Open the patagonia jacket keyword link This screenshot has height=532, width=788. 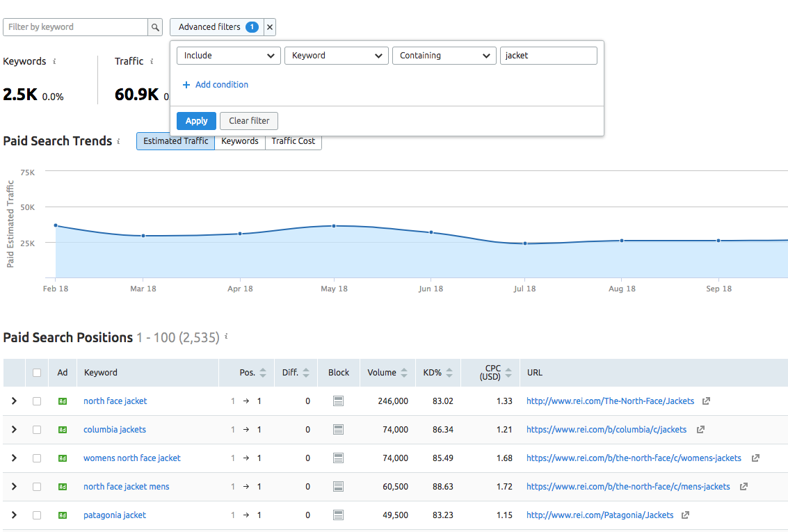coord(115,515)
